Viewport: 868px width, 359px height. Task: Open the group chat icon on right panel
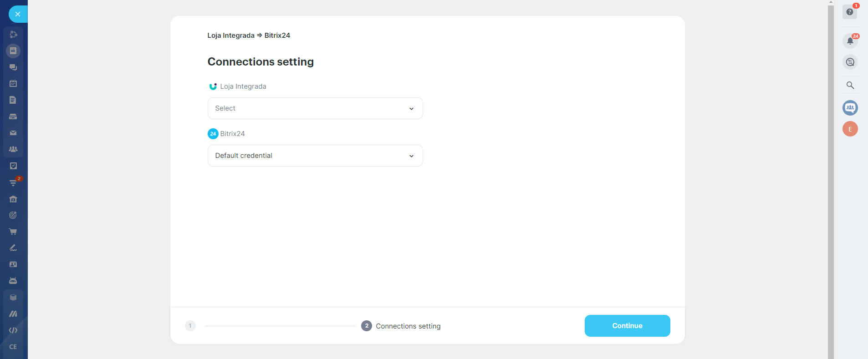pos(850,108)
